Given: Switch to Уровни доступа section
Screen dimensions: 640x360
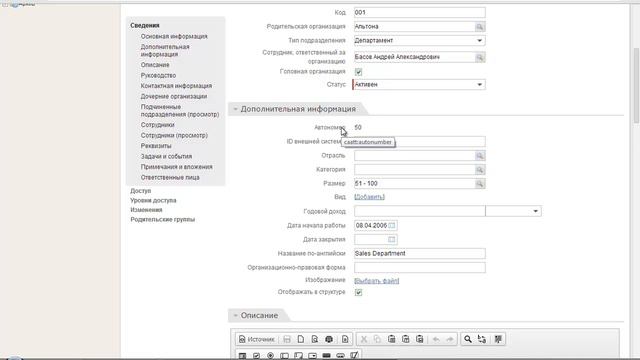Looking at the screenshot, I should pyautogui.click(x=153, y=201).
